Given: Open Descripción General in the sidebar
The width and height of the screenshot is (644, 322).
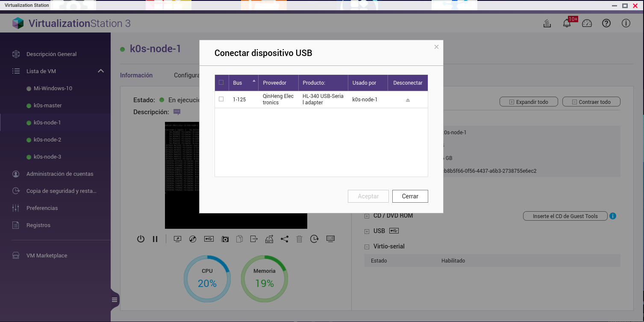Looking at the screenshot, I should click(51, 54).
